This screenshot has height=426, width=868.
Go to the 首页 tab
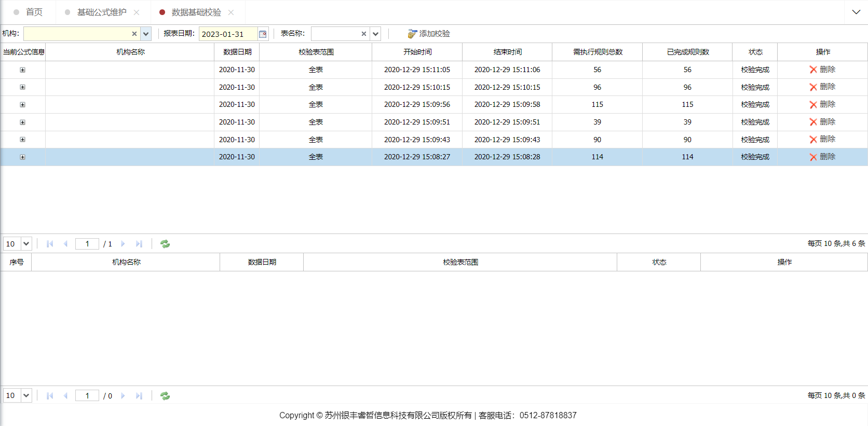[34, 12]
